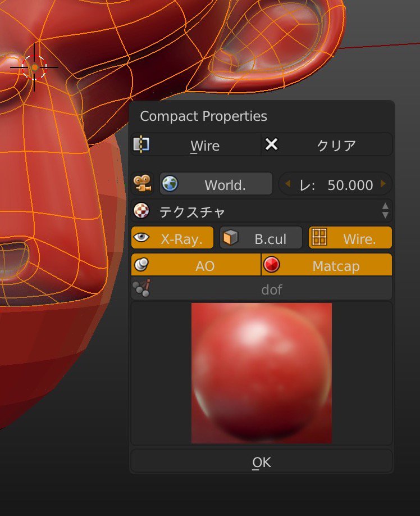Increase the lens value with right arrow
420x516 pixels.
pyautogui.click(x=383, y=184)
